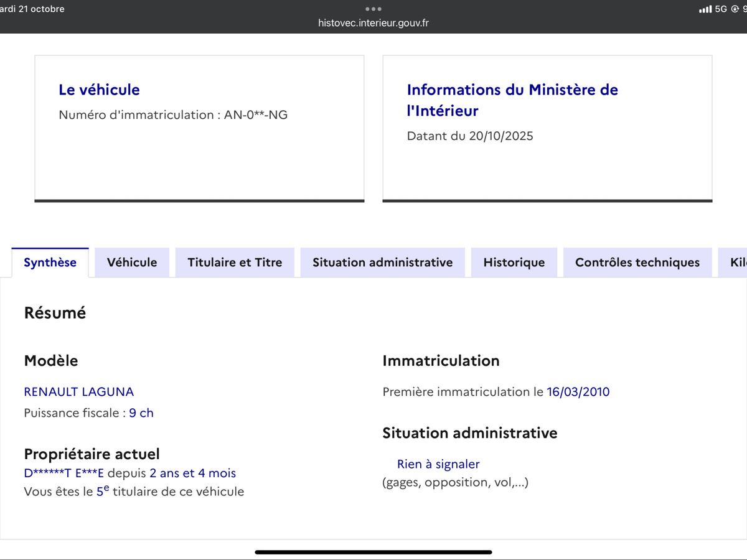Click the 2 ans et 4 mois duration
This screenshot has width=747, height=560.
[192, 474]
